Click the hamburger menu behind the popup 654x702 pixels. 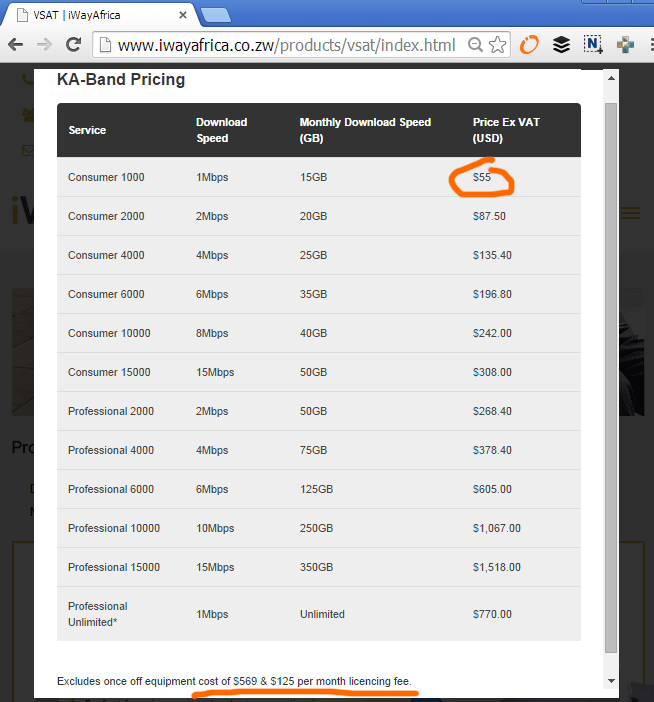[x=631, y=213]
